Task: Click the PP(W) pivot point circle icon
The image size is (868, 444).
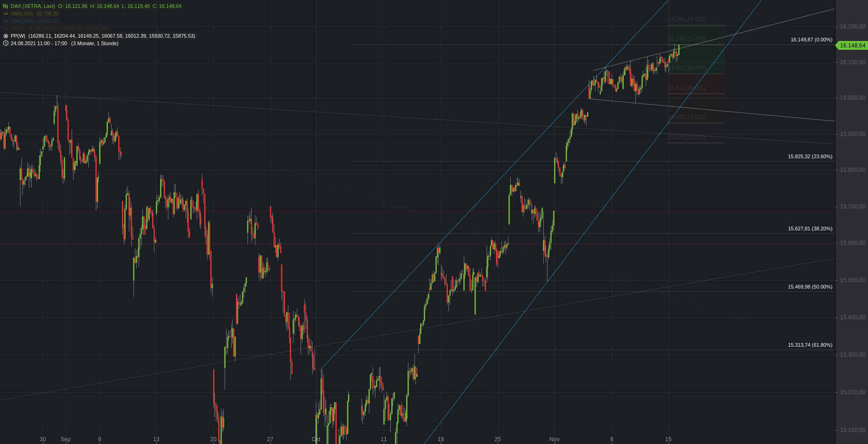Action: click(6, 36)
